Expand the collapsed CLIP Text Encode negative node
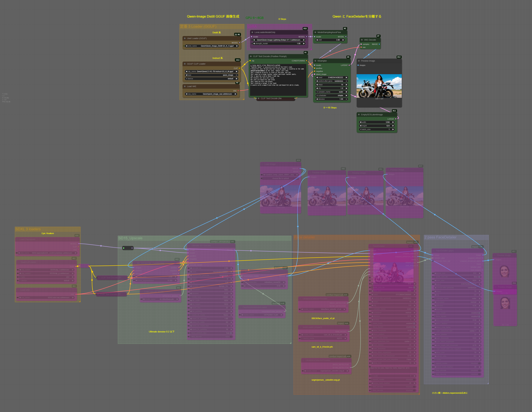This screenshot has width=532, height=412. click(258, 98)
